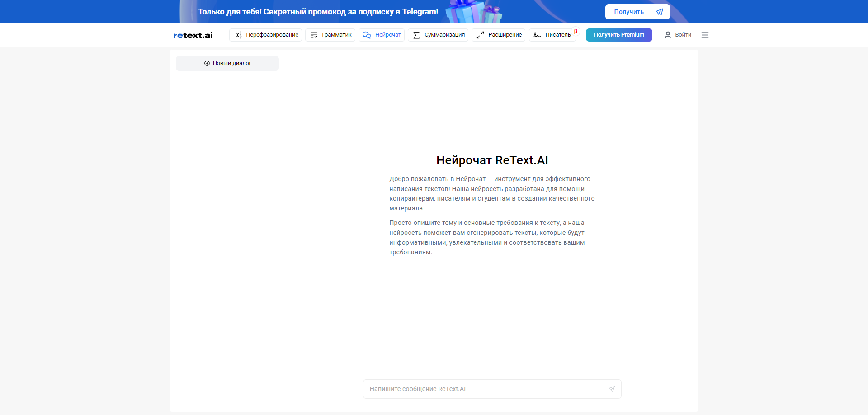The height and width of the screenshot is (415, 868).
Task: Click the Войти link
Action: coord(683,35)
